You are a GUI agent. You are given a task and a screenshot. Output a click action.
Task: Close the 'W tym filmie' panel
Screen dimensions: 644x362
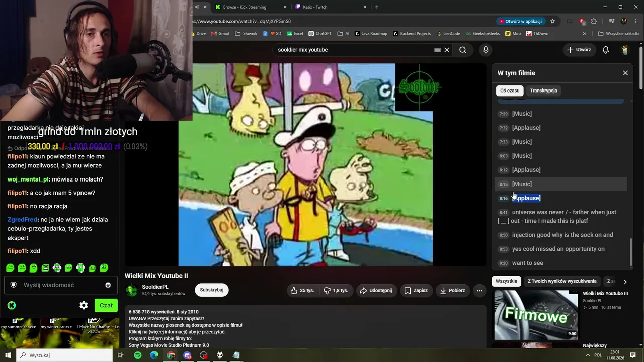pyautogui.click(x=625, y=73)
